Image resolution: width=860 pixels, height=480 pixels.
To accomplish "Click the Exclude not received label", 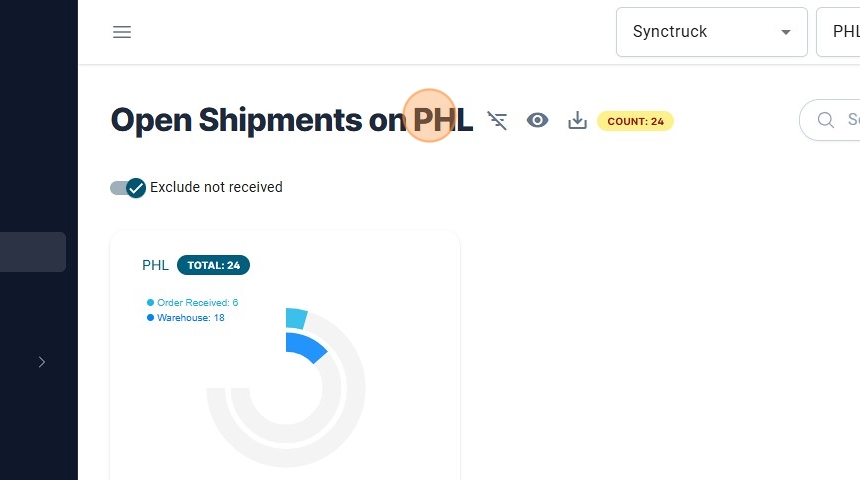I will [x=216, y=187].
